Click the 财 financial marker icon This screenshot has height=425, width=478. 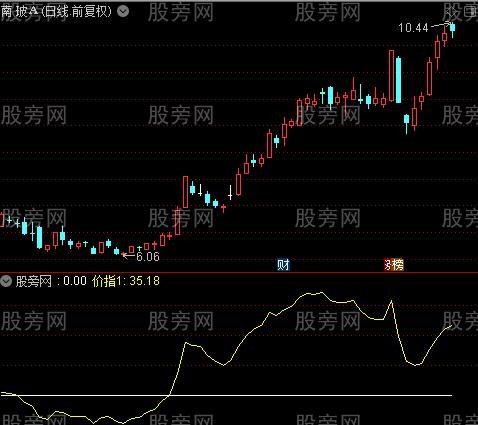(x=283, y=265)
